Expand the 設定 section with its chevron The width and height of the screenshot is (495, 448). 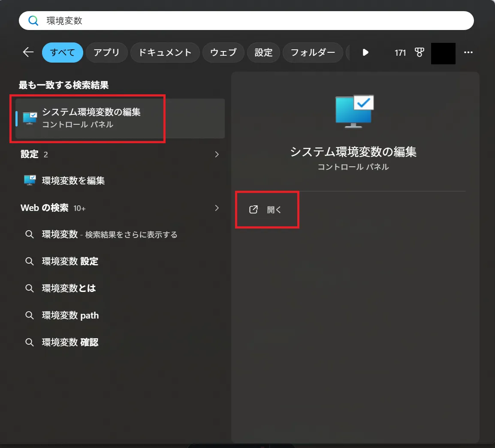click(x=217, y=154)
